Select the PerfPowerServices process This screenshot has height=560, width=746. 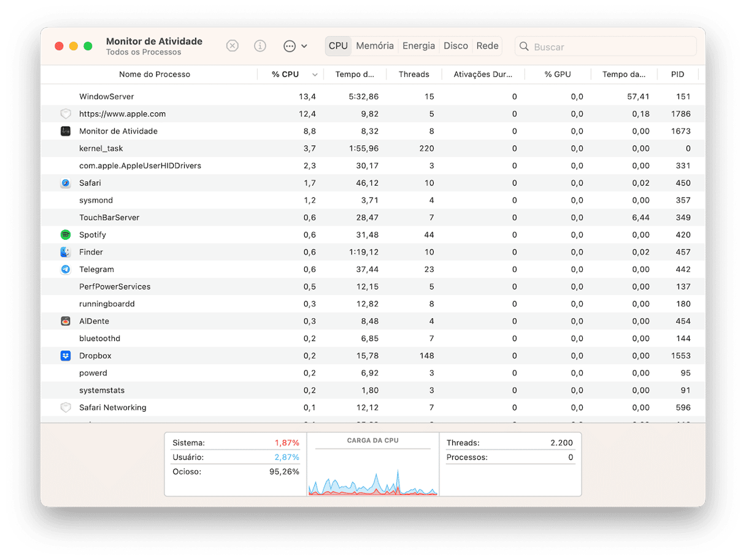point(373,286)
